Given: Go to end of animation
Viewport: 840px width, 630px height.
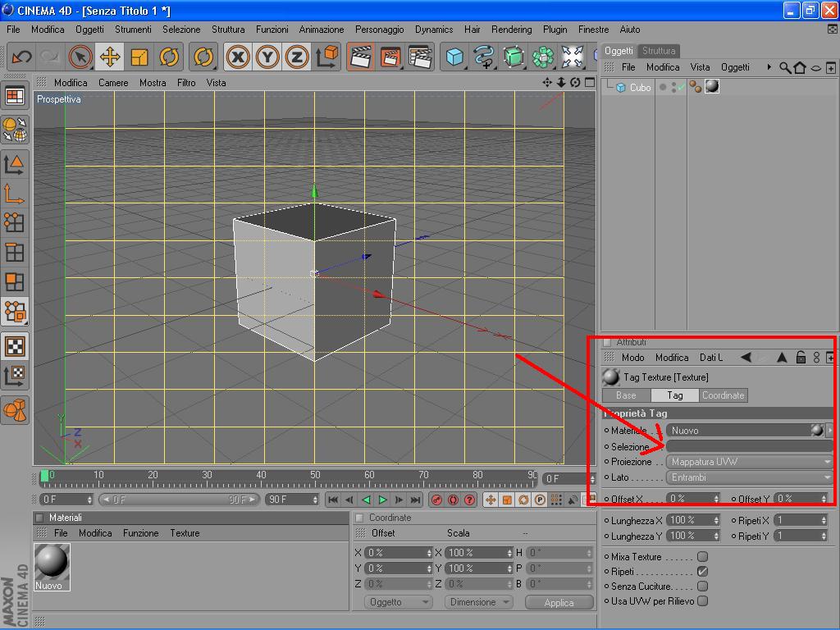Looking at the screenshot, I should (x=415, y=500).
